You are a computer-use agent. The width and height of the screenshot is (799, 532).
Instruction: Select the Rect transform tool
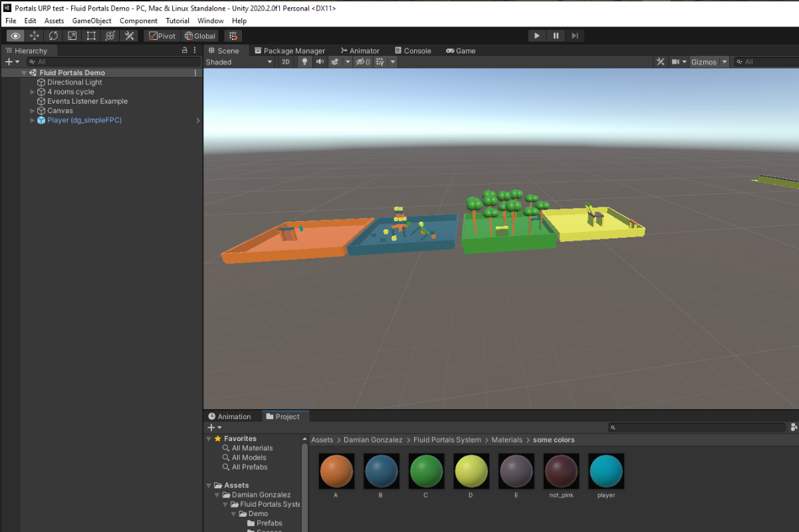pos(92,36)
